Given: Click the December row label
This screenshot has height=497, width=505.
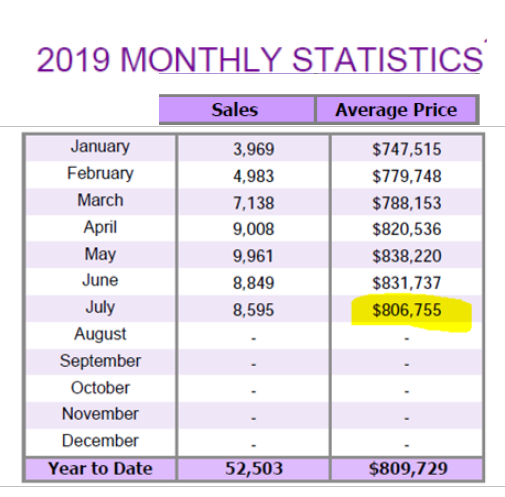Looking at the screenshot, I should pos(100,441).
